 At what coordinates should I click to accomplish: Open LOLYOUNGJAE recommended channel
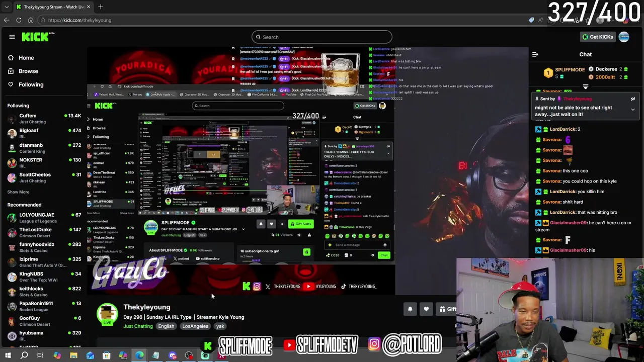pos(44,218)
